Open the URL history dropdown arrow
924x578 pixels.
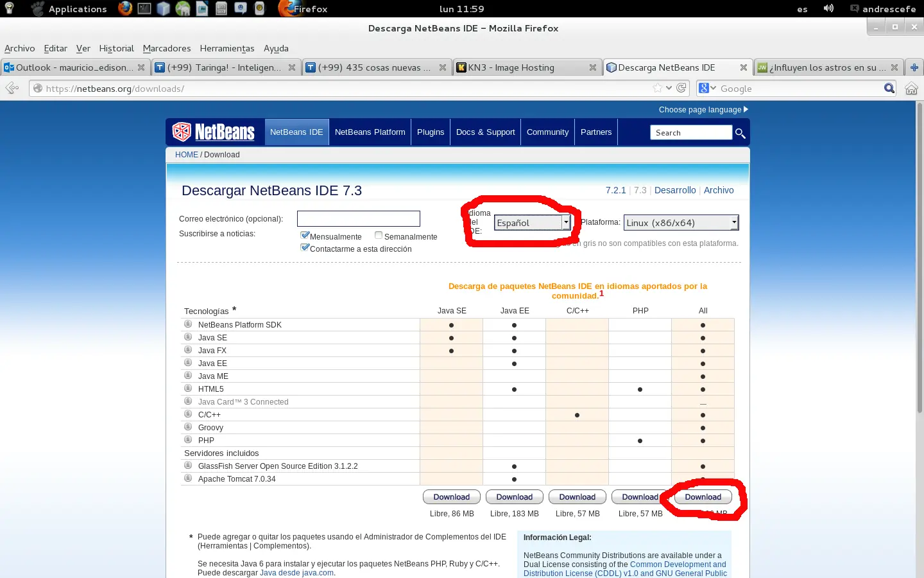pyautogui.click(x=669, y=88)
